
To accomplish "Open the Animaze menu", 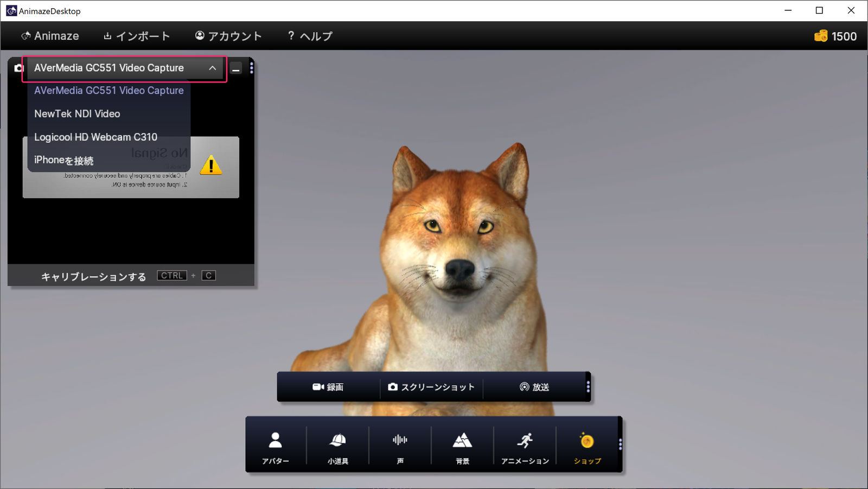I will click(x=50, y=36).
